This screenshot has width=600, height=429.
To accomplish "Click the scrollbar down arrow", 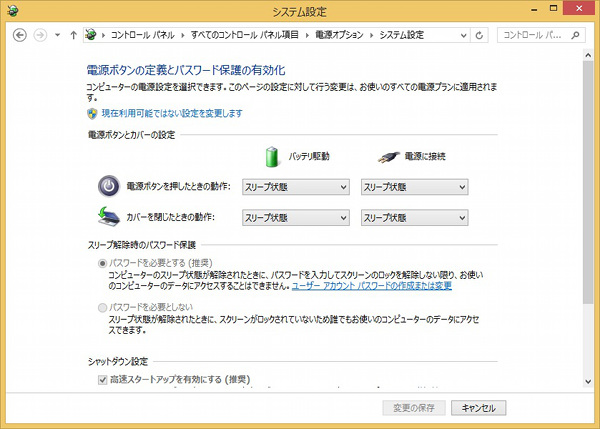I will [x=588, y=381].
